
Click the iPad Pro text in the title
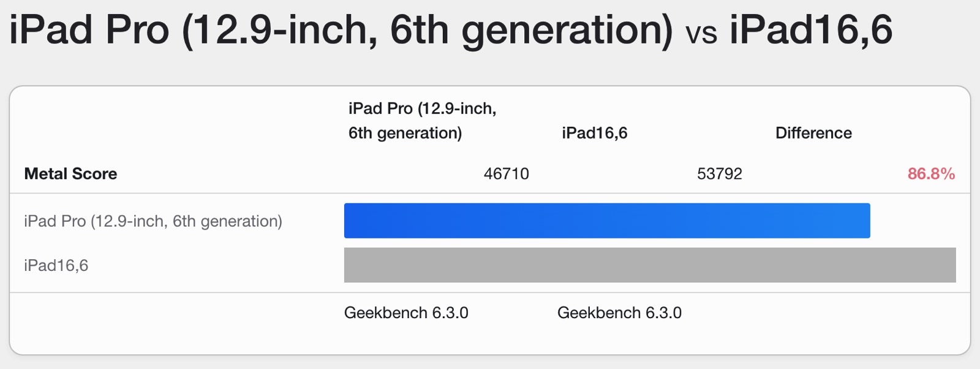(x=89, y=29)
